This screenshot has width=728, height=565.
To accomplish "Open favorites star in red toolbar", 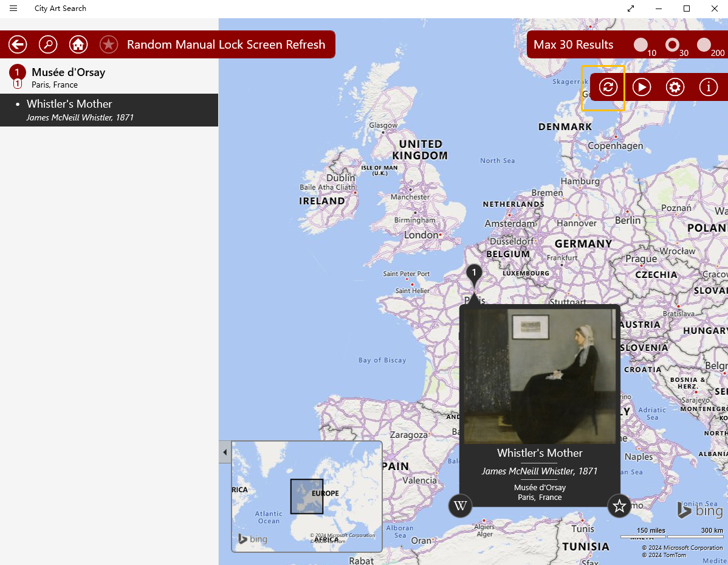I will pos(109,44).
